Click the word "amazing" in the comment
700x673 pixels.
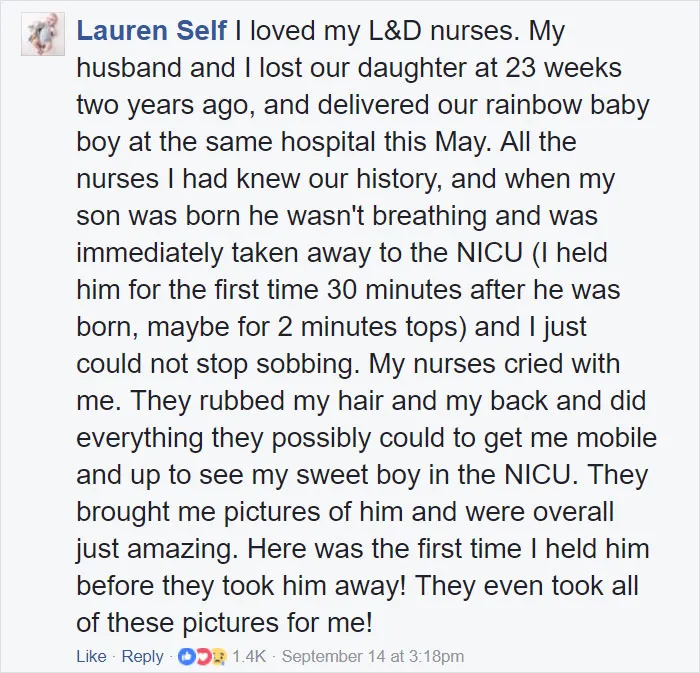click(182, 549)
